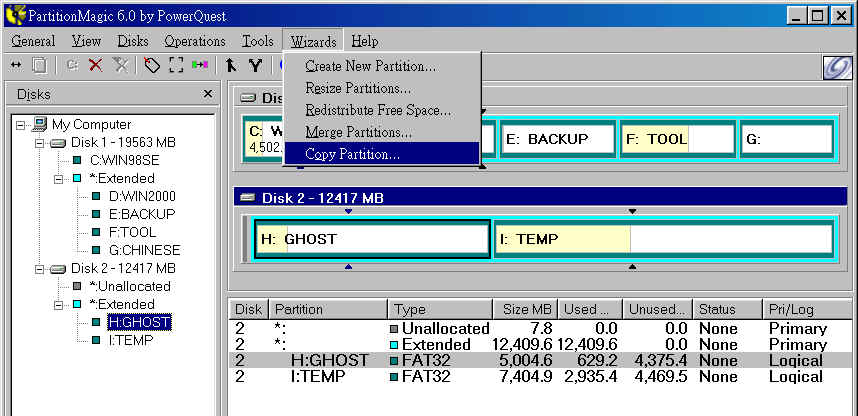Viewport: 858px width, 416px height.
Task: Click the Type column header
Action: pos(440,310)
